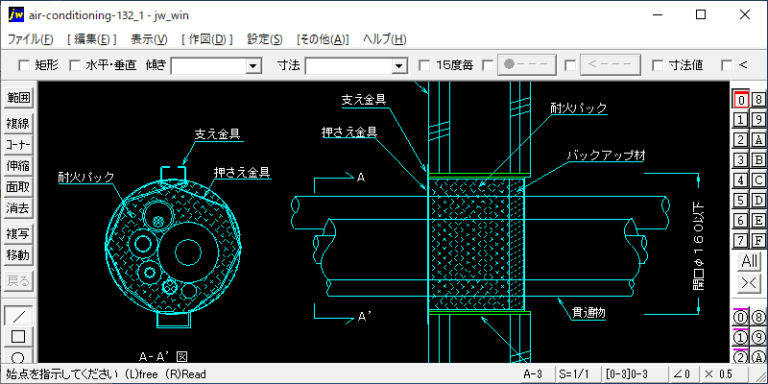Toggle the checkbox beside the dot-line button
This screenshot has height=384, width=768.
[x=488, y=65]
